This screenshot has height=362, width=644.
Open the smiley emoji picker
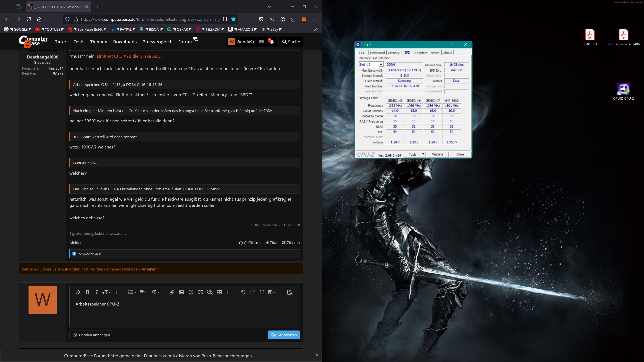[191, 292]
